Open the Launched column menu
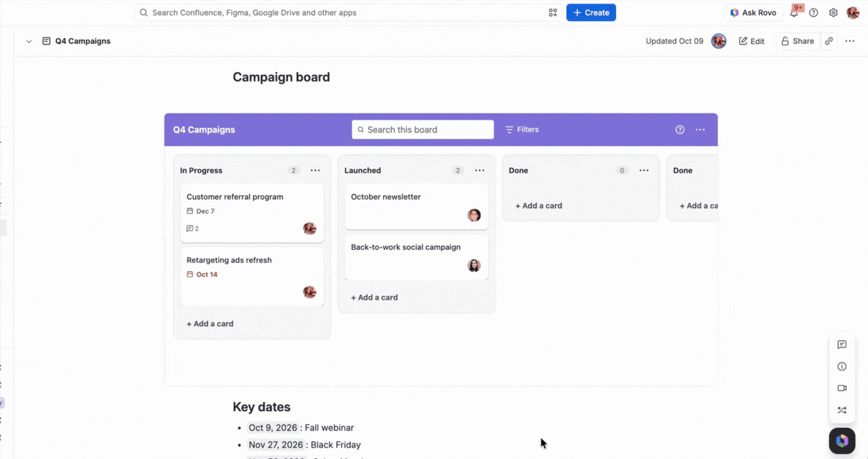The height and width of the screenshot is (459, 868). click(480, 170)
